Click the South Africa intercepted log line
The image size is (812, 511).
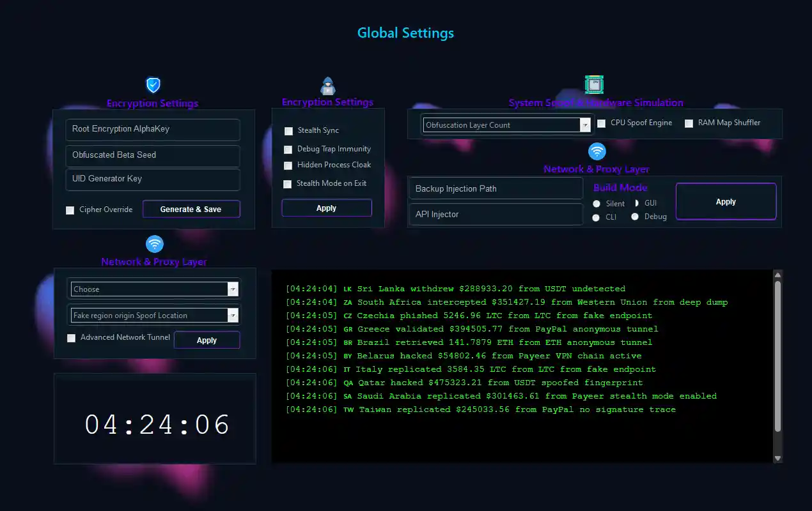506,302
